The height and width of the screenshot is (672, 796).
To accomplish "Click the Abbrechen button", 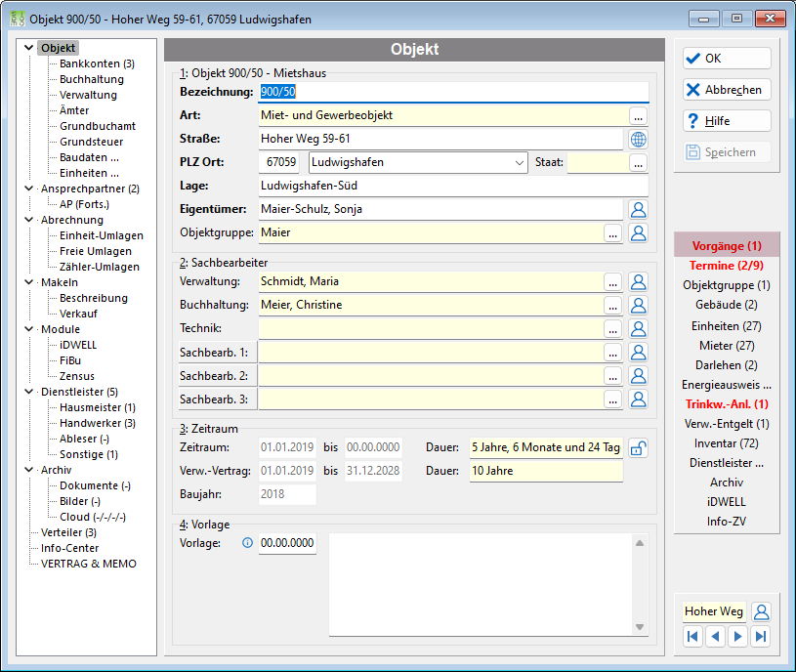I will pos(727,90).
